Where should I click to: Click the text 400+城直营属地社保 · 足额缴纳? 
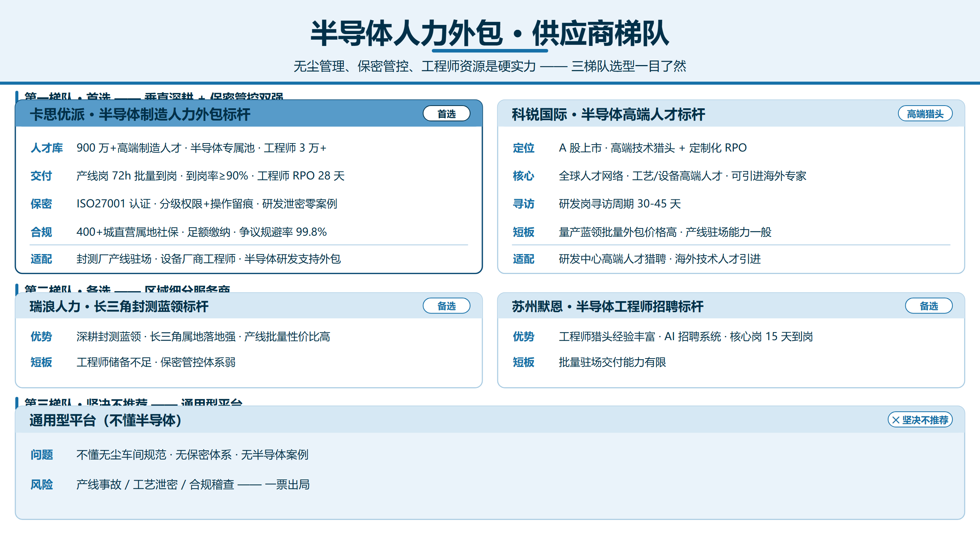154,232
